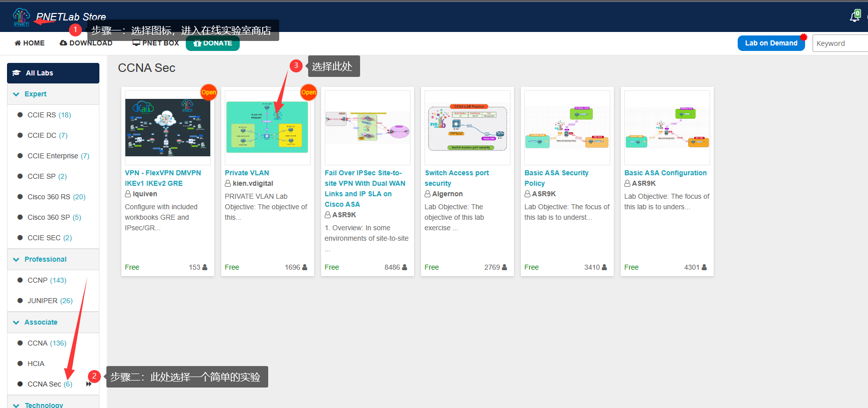Go to HOME menu item

(x=29, y=43)
